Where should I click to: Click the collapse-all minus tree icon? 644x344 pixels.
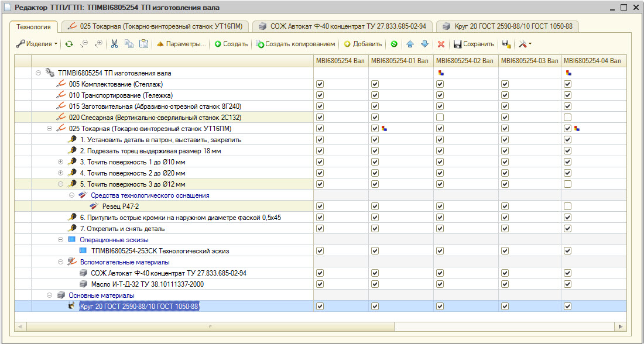(x=84, y=44)
